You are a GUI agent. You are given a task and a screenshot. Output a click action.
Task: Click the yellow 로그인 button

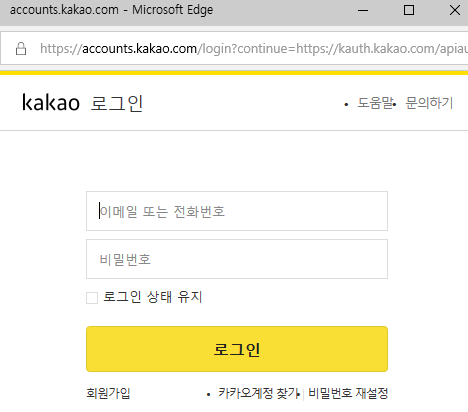237,349
